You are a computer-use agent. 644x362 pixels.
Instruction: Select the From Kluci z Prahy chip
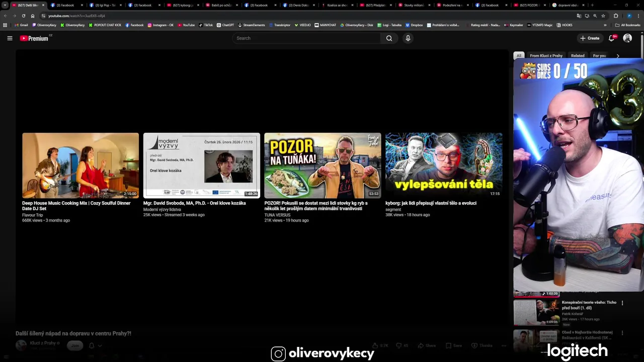(546, 56)
